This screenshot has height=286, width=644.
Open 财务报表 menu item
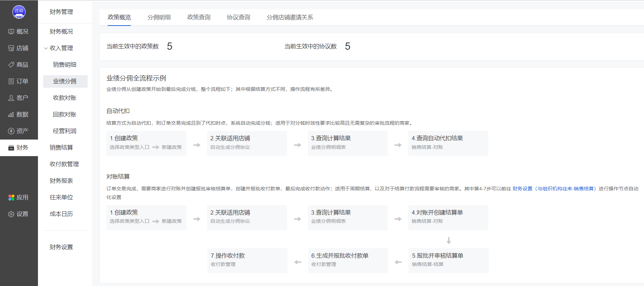click(x=61, y=181)
